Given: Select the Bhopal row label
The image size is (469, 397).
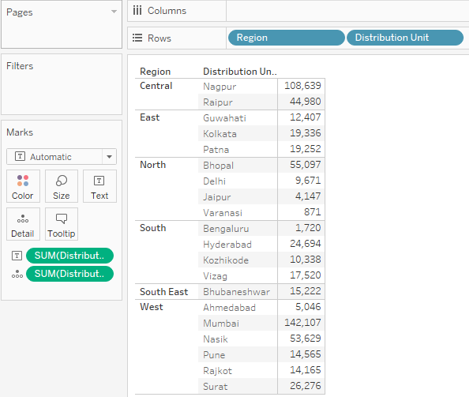Looking at the screenshot, I should pyautogui.click(x=218, y=166).
